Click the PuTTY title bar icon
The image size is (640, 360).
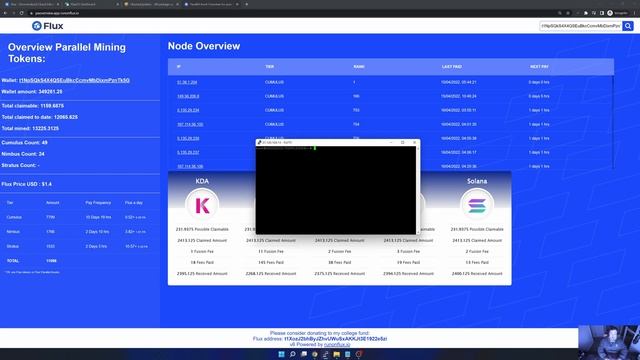259,142
